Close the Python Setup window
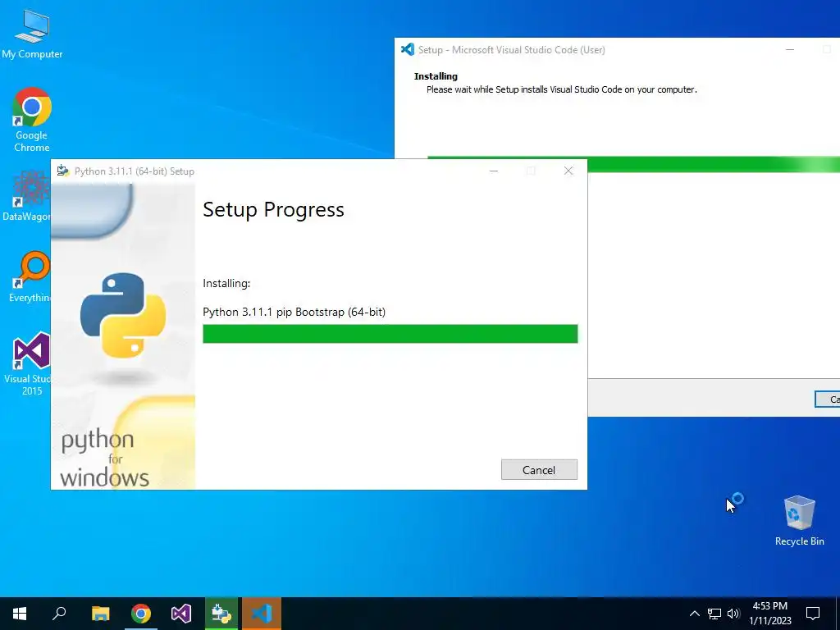The height and width of the screenshot is (630, 840). point(568,171)
